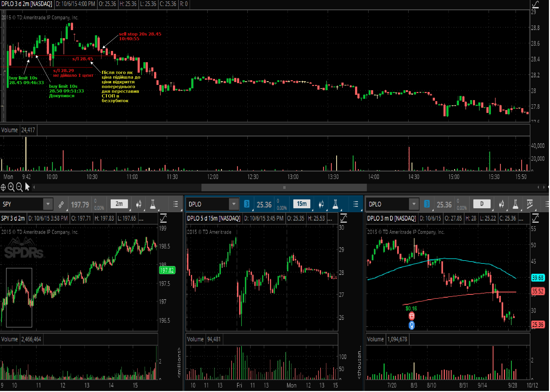Click the 'buy limit 10s 28.45 09:46:33' annotation
Image resolution: width=550 pixels, height=392 pixels.
pos(26,80)
